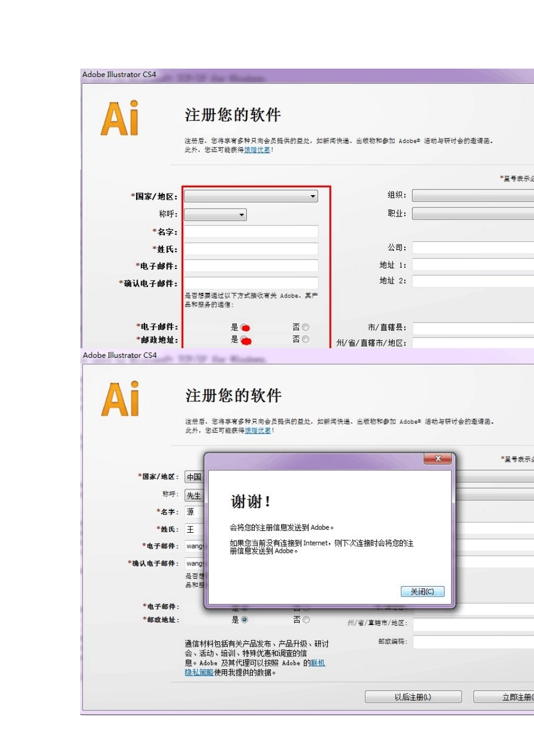The height and width of the screenshot is (756, 534).
Task: Open the 称呼 dropdown showing 先生
Action: tap(194, 496)
